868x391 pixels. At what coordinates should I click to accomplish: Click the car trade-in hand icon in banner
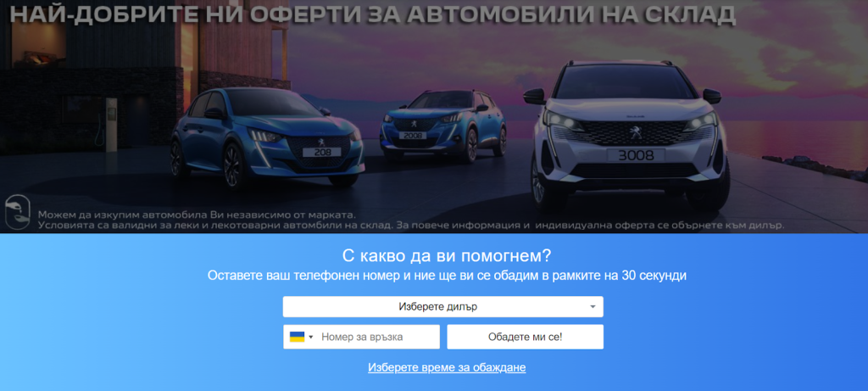pos(17,212)
